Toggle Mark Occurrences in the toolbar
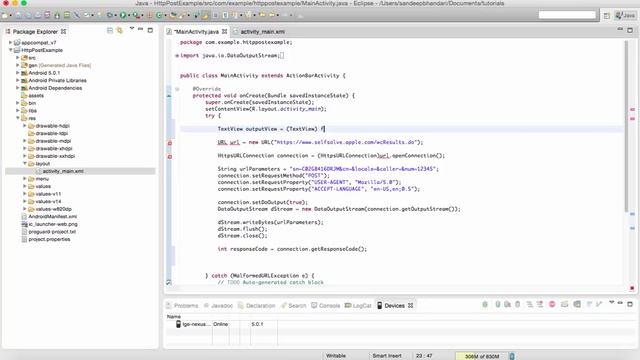The width and height of the screenshot is (640, 360). click(x=205, y=15)
